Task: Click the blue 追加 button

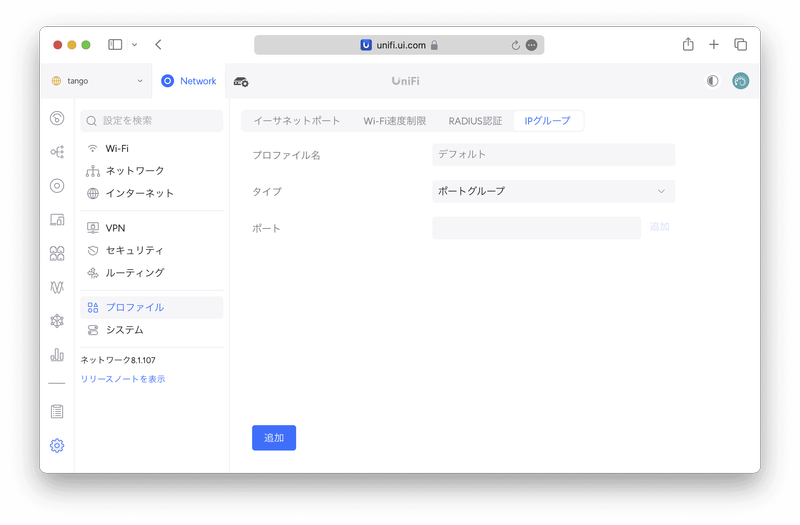Action: (x=274, y=438)
